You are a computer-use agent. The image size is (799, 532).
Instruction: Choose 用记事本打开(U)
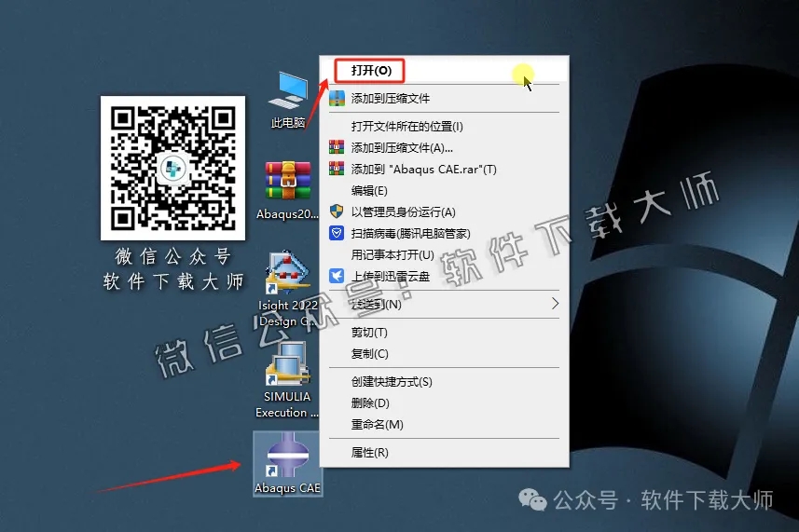pos(444,254)
